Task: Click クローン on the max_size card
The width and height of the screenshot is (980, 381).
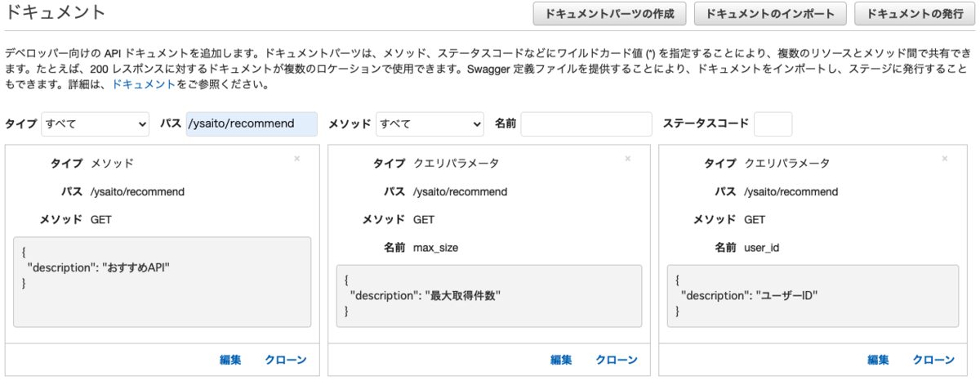Action: 617,360
